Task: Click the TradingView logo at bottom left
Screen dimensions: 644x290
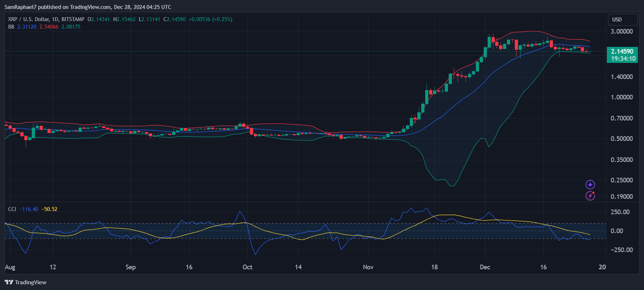Action: (26, 282)
